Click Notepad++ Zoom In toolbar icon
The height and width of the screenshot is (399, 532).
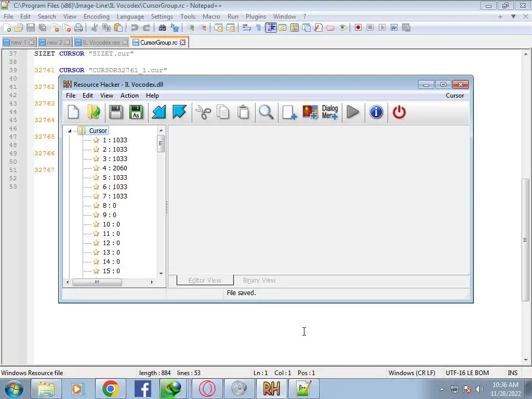pyautogui.click(x=191, y=28)
